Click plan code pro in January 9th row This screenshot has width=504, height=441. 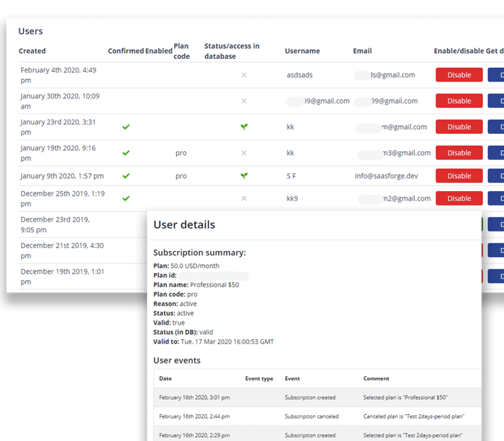(181, 176)
